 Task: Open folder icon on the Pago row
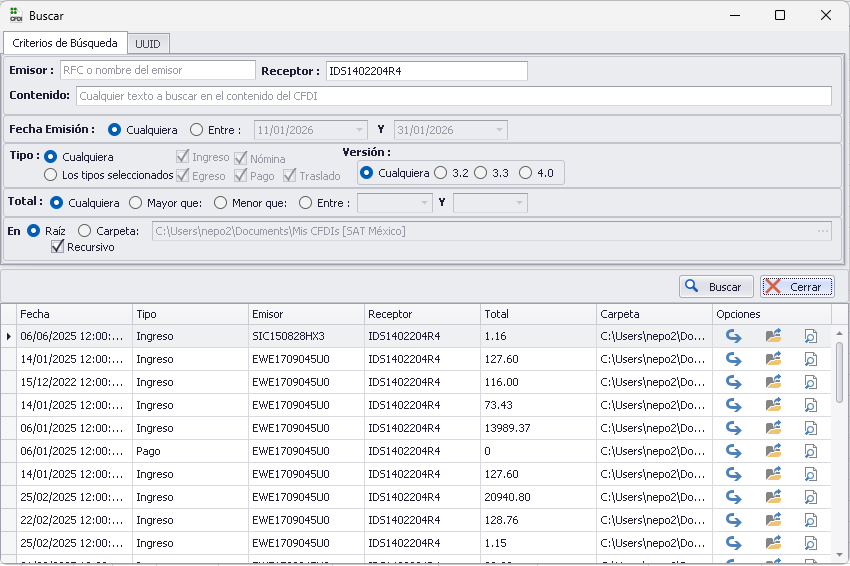772,451
